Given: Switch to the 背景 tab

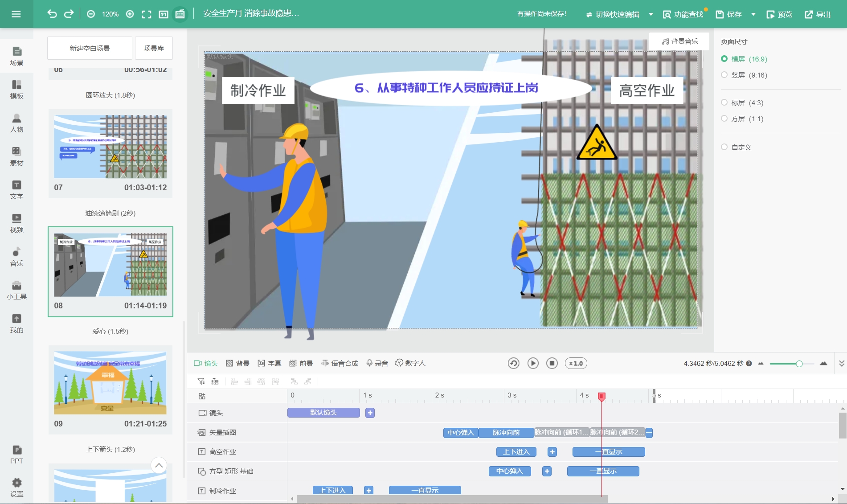Looking at the screenshot, I should (238, 363).
